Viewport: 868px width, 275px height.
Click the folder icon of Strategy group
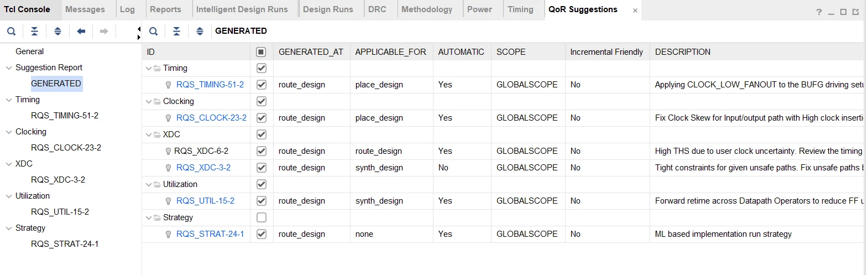157,217
